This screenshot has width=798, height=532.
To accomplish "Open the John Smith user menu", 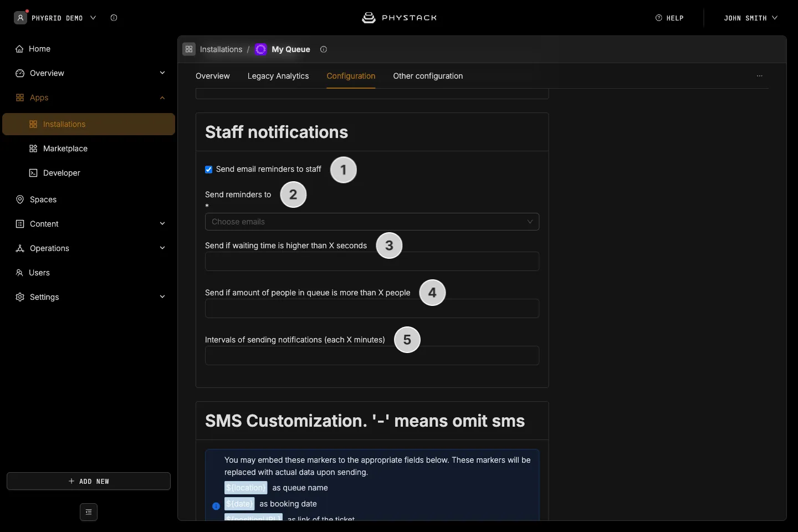I will click(x=750, y=18).
